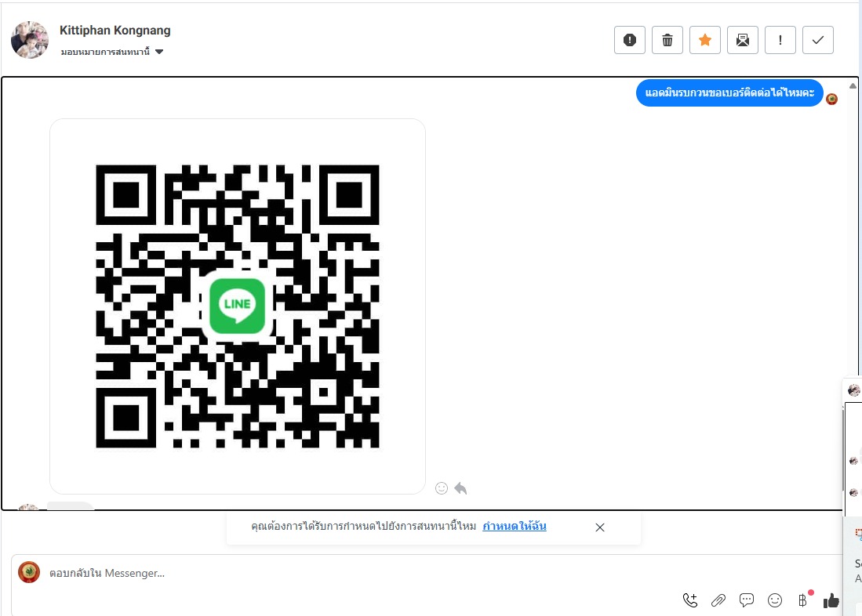
Task: Flag the conversation as priority with exclamation mark button
Action: 780,39
